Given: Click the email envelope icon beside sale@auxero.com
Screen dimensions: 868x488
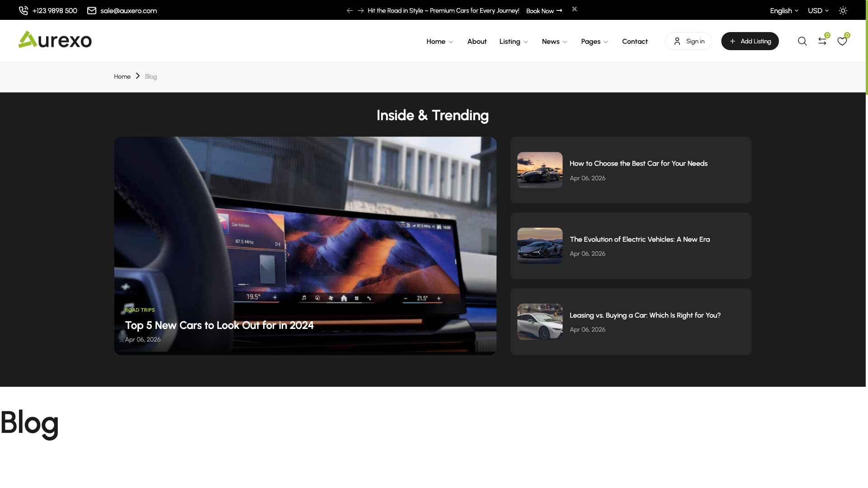Looking at the screenshot, I should tap(92, 10).
